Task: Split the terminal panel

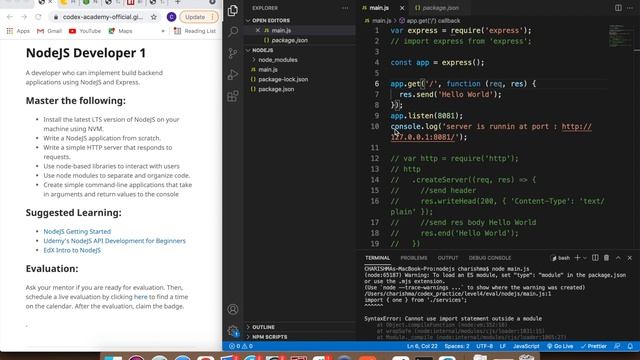Action: [x=595, y=258]
